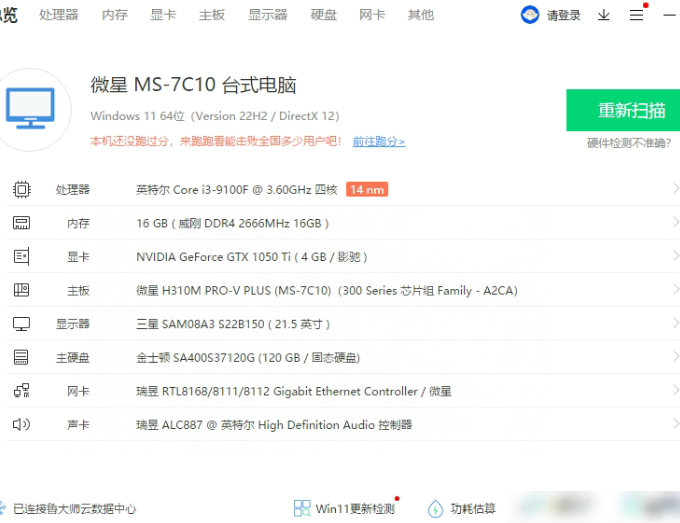Click the 重新扫描 rescan button
The height and width of the screenshot is (523, 680).
623,110
